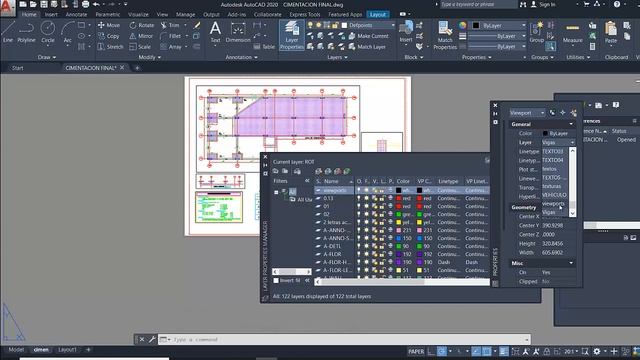
Task: Toggle Freeze sun icon for layer 02
Action: coord(366,214)
